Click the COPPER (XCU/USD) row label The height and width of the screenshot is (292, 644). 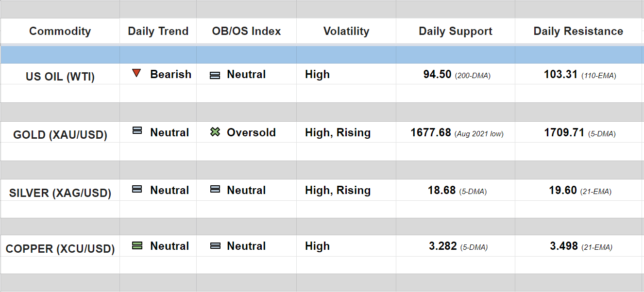click(60, 249)
